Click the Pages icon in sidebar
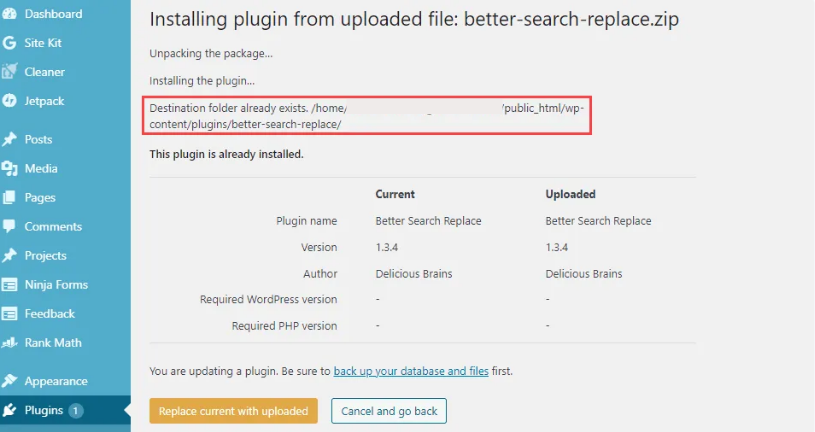Screen dimensions: 815x432 point(9,197)
